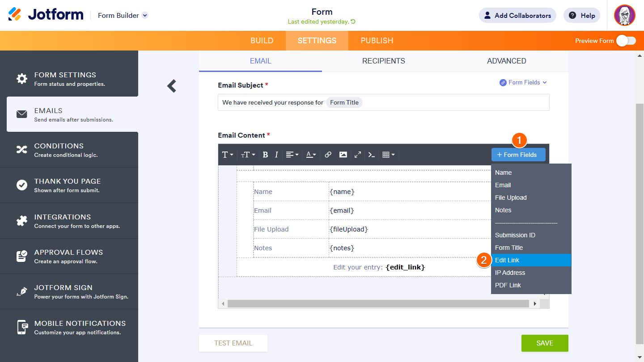The height and width of the screenshot is (362, 644).
Task: Open Add Collaborators
Action: (517, 15)
